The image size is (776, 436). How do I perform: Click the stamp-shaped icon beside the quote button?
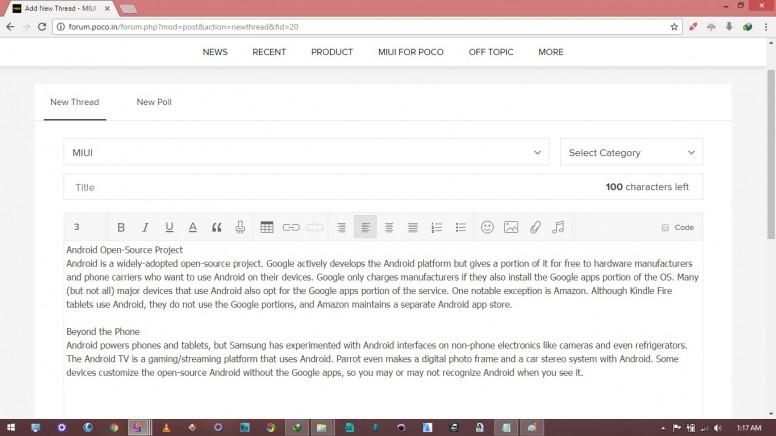[240, 227]
